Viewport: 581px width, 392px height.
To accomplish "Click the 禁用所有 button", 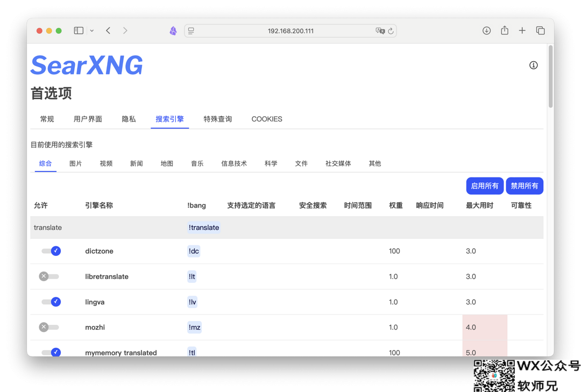I will pyautogui.click(x=525, y=186).
